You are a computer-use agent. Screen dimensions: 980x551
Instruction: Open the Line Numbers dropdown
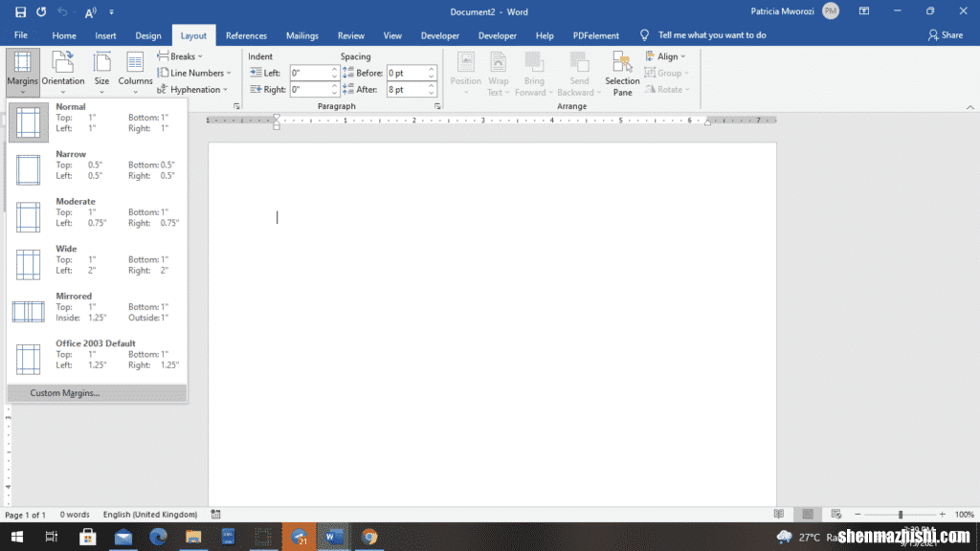[x=194, y=73]
